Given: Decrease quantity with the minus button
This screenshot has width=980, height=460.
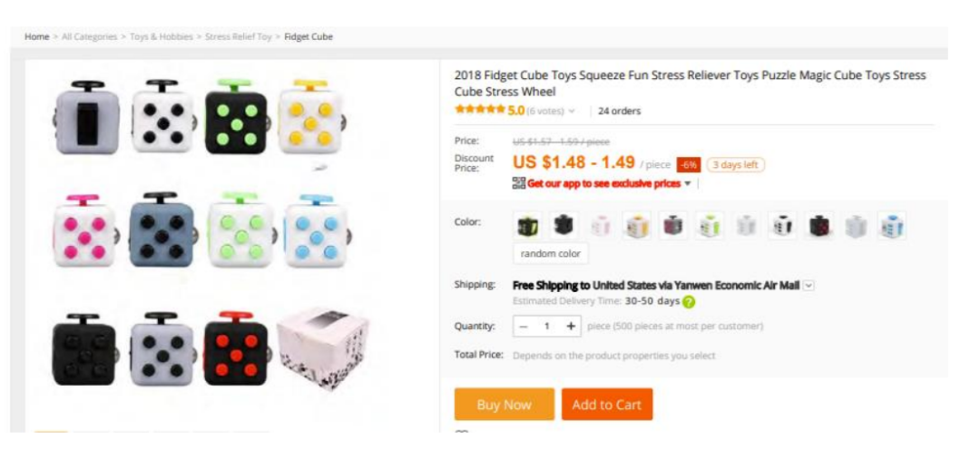Looking at the screenshot, I should pyautogui.click(x=524, y=327).
